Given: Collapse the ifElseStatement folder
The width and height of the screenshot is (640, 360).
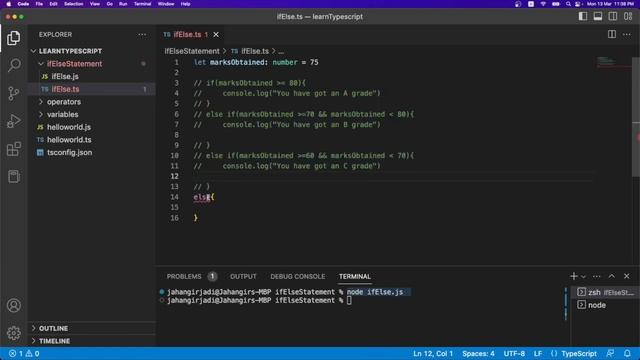Looking at the screenshot, I should (x=92, y=64).
